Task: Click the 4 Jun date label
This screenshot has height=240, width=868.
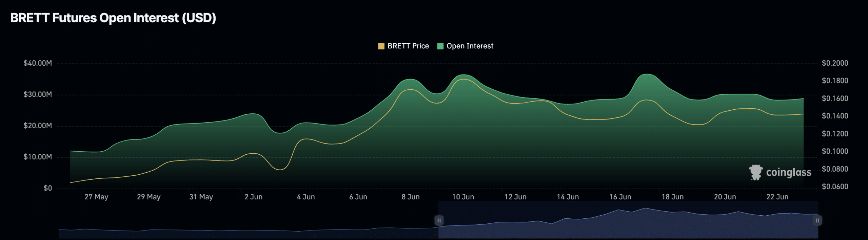Action: 306,197
